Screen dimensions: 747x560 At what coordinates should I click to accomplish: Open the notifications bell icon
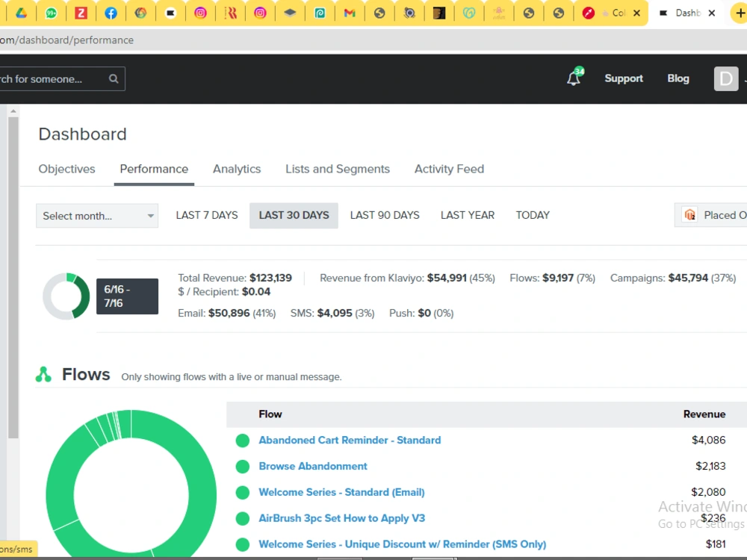(x=574, y=78)
